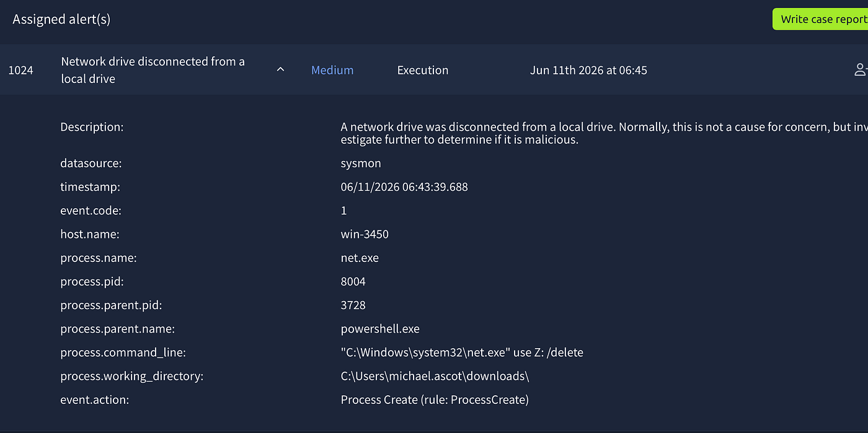This screenshot has width=868, height=433.
Task: Click the host.name value 'win-3450'
Action: pos(365,234)
